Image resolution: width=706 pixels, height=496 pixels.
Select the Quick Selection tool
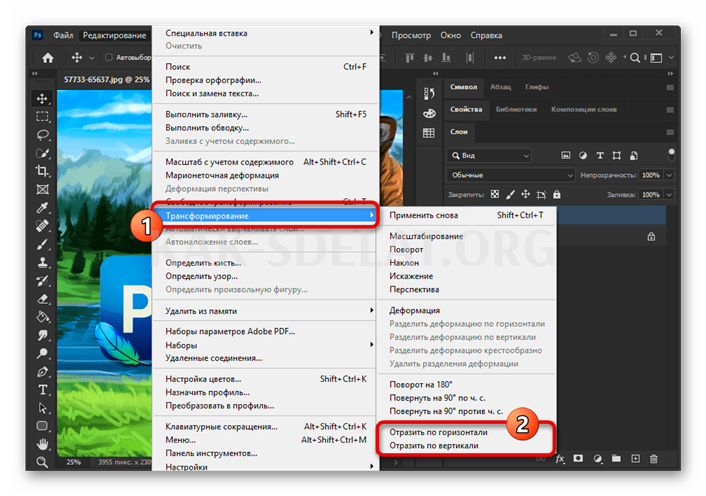(42, 153)
